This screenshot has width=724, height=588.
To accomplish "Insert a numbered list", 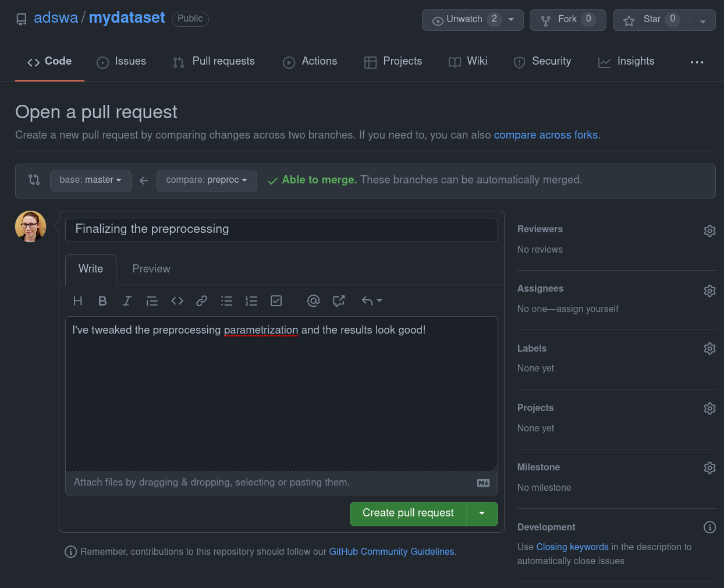I will tap(251, 301).
